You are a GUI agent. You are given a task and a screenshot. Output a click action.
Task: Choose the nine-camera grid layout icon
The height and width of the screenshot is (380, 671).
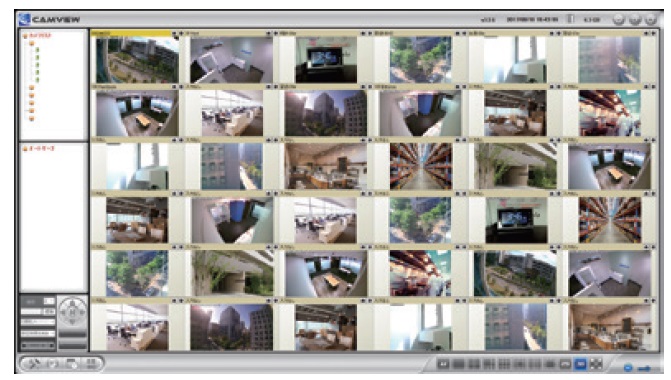click(504, 364)
